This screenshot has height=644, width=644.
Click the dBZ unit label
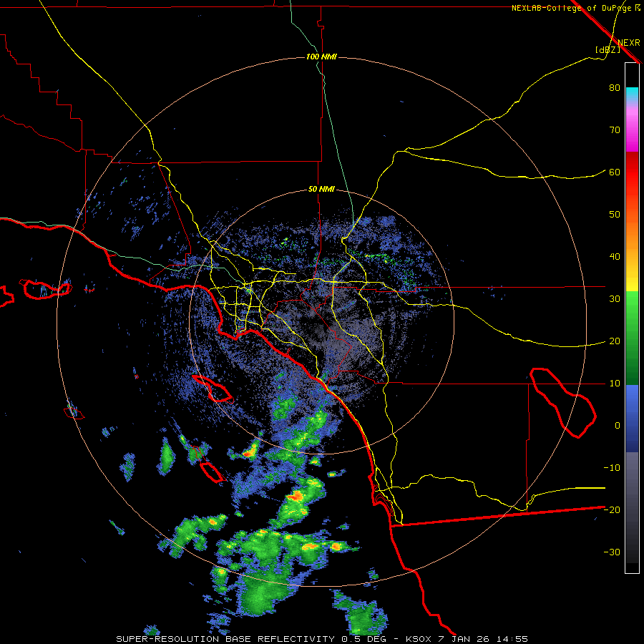(608, 49)
